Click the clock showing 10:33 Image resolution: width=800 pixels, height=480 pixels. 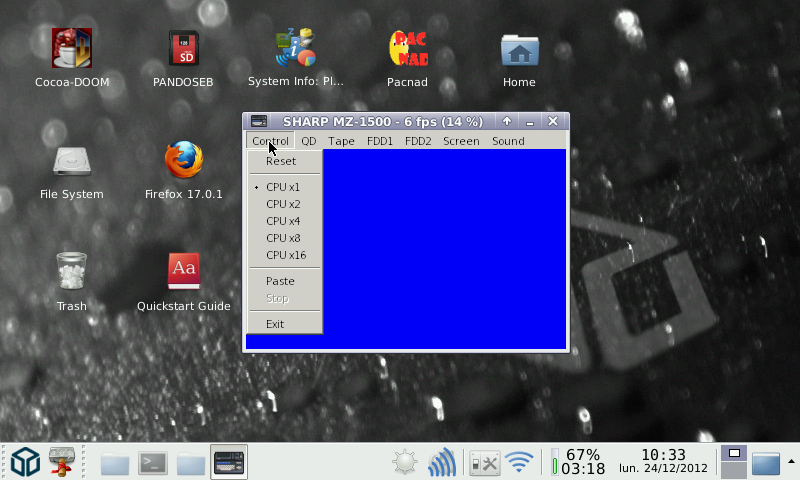click(x=663, y=461)
